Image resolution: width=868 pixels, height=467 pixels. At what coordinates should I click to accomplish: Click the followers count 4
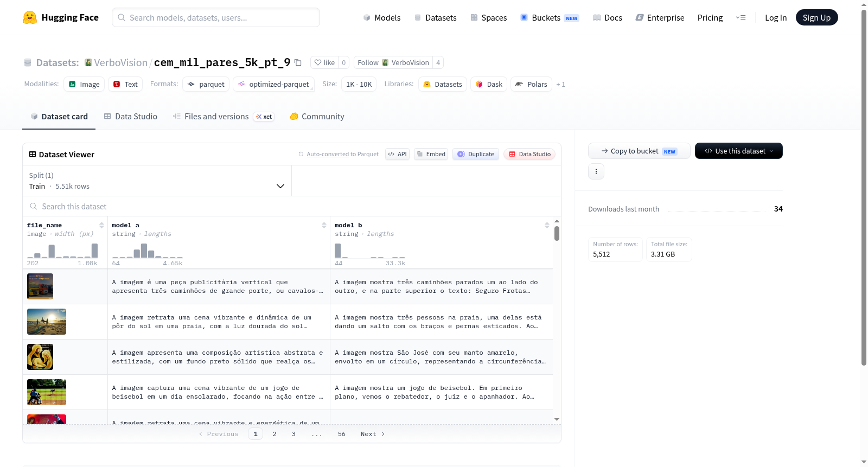click(x=438, y=62)
